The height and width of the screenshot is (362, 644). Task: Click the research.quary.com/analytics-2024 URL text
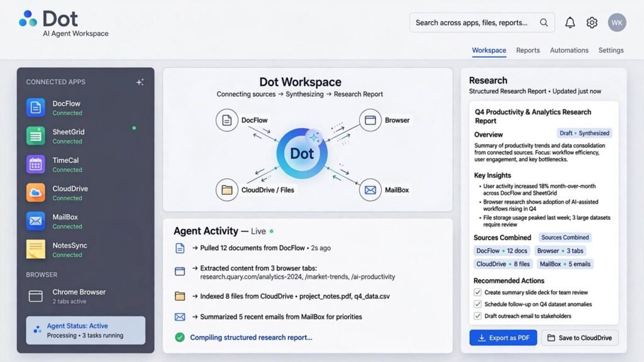pos(251,277)
